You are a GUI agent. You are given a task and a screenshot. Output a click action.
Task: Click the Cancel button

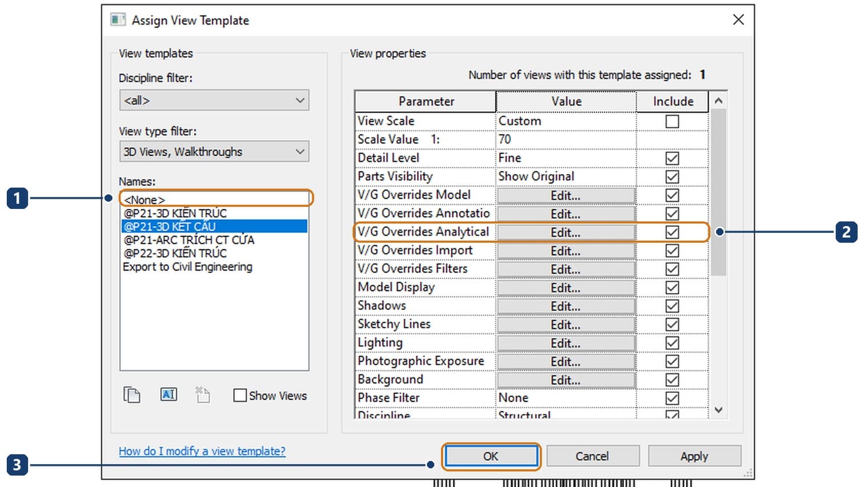tap(593, 456)
